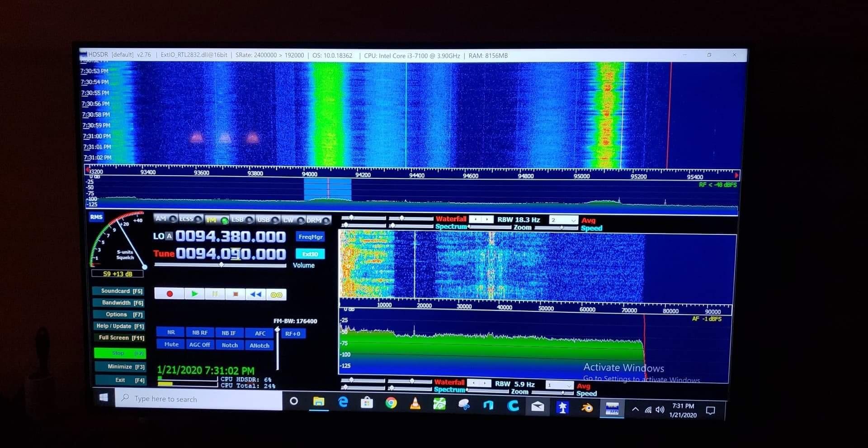Toggle the Mute button
This screenshot has height=448, width=868.
(171, 344)
